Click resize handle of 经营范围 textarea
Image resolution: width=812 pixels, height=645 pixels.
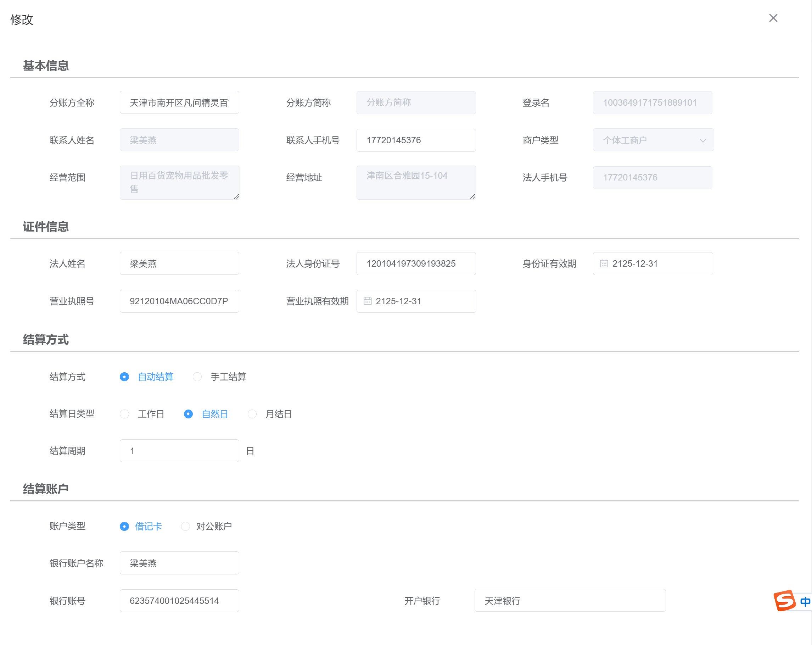(x=236, y=197)
